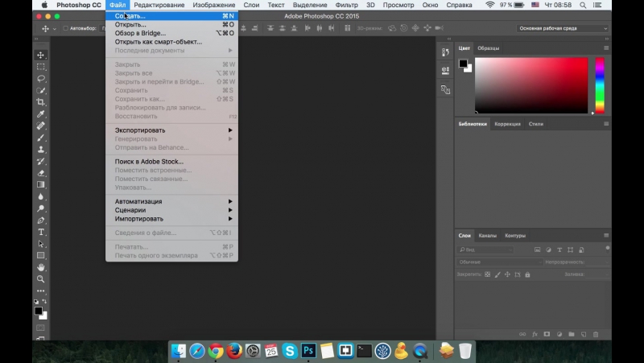Viewport: 644px width, 363px height.
Task: Choose Open file menu item
Action: [x=171, y=25]
